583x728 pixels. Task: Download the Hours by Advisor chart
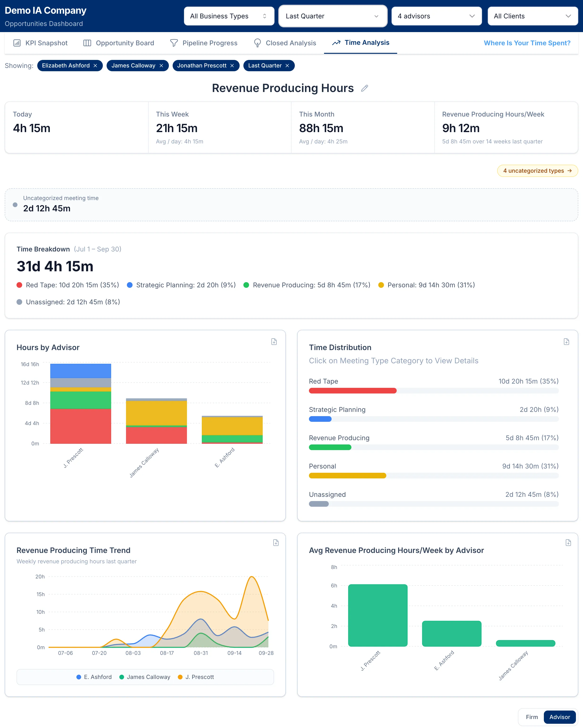tap(274, 342)
